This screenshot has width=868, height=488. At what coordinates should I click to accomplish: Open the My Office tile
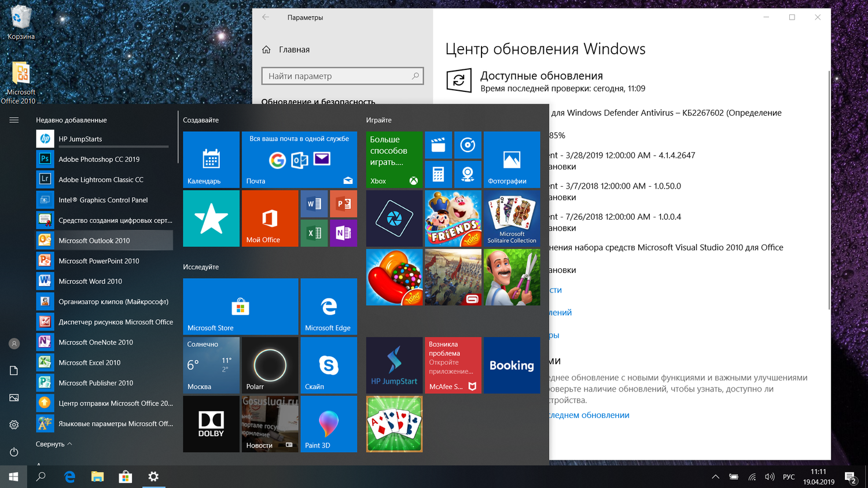click(x=270, y=219)
